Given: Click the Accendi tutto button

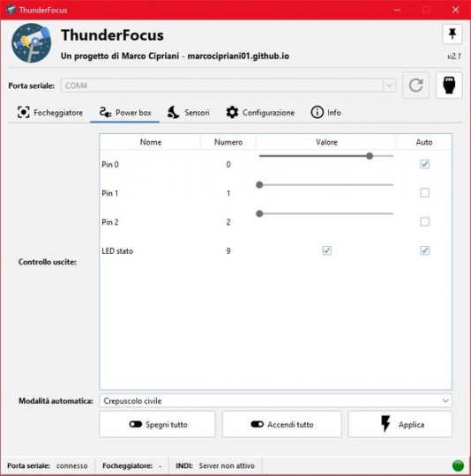Looking at the screenshot, I should [x=282, y=424].
